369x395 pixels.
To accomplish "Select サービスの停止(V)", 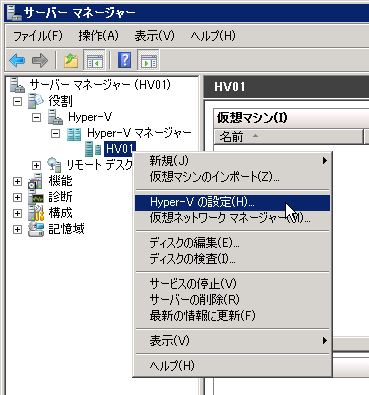I will [x=232, y=284].
